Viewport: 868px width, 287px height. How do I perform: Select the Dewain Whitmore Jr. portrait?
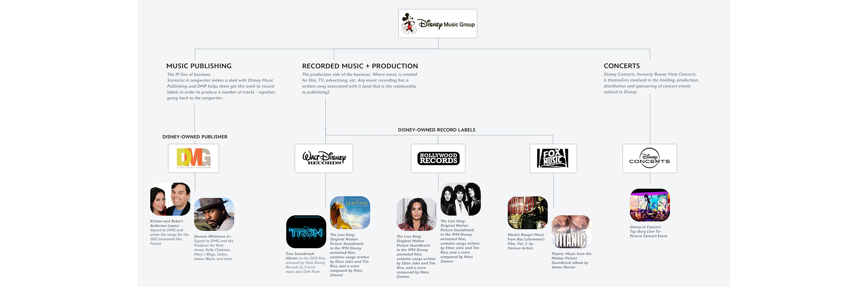[214, 214]
